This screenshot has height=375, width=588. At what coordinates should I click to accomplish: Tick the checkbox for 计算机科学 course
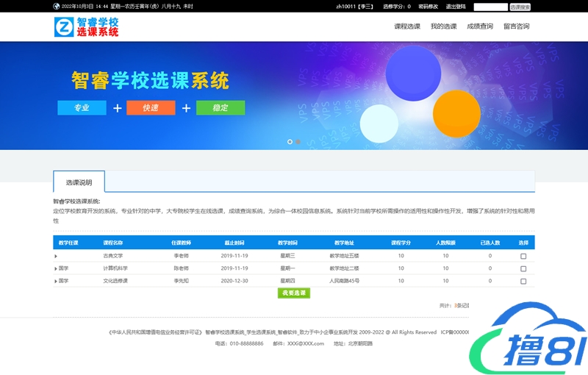pyautogui.click(x=523, y=268)
